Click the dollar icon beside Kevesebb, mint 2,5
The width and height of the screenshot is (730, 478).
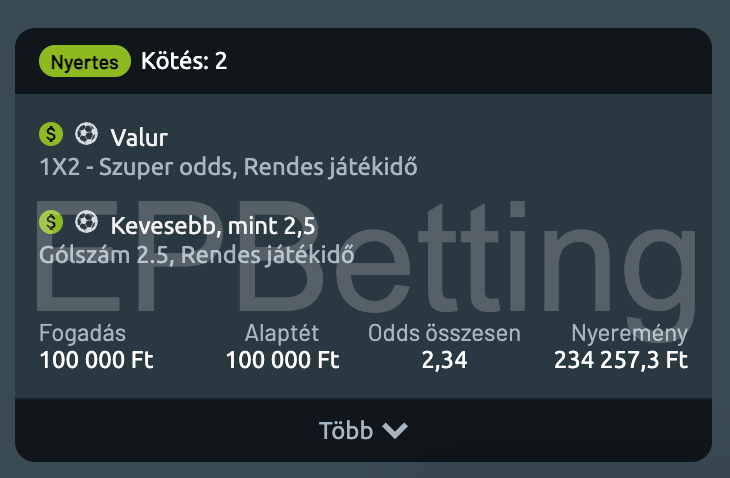[51, 221]
